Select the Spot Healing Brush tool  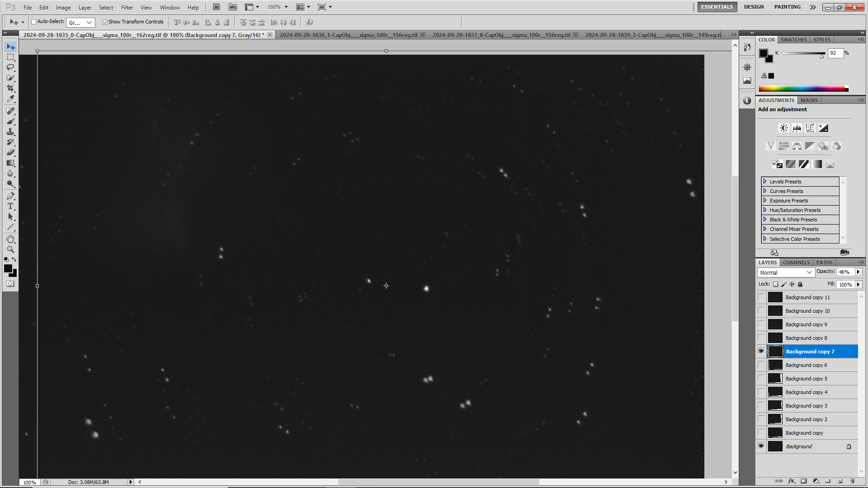click(x=10, y=111)
